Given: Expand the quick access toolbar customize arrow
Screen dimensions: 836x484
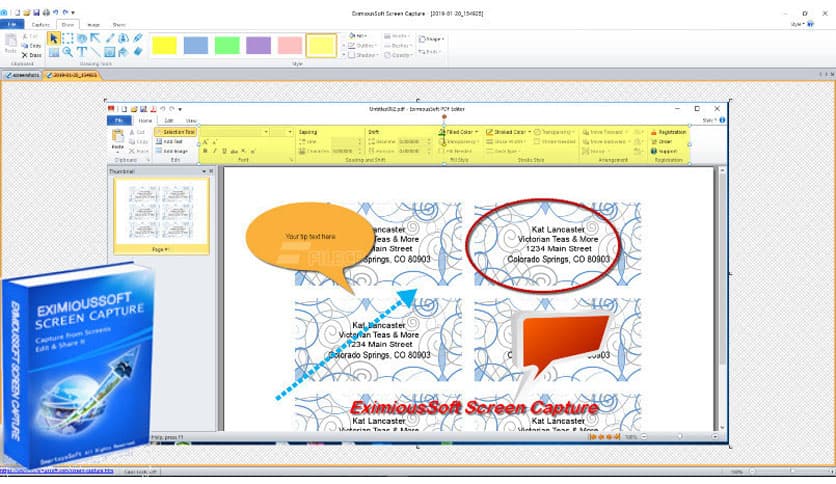Looking at the screenshot, I should coord(73,12).
